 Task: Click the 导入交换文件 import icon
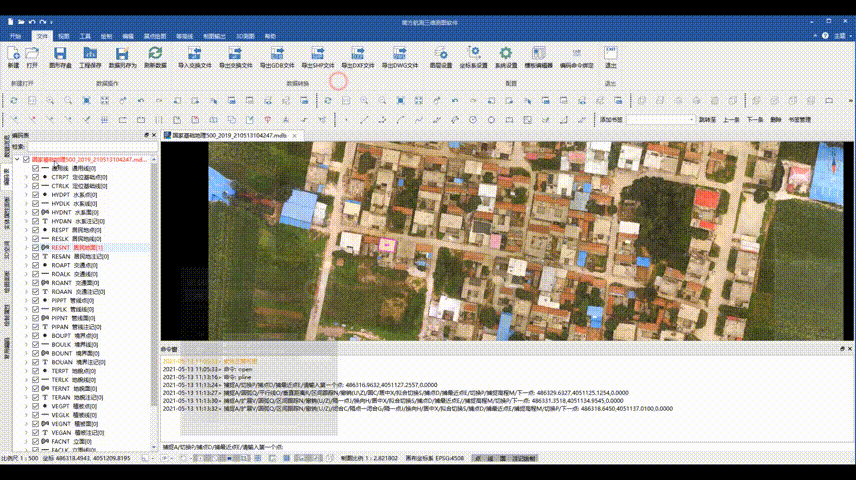tap(194, 54)
